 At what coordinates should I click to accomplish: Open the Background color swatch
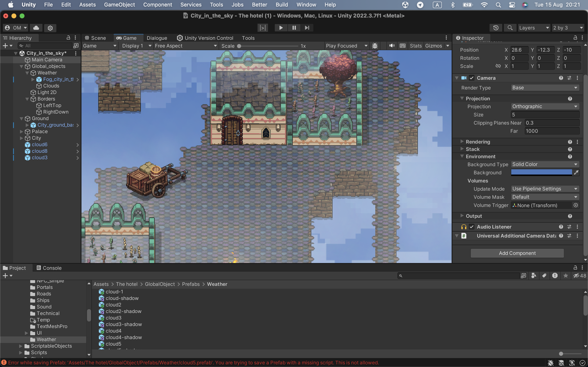coord(541,172)
